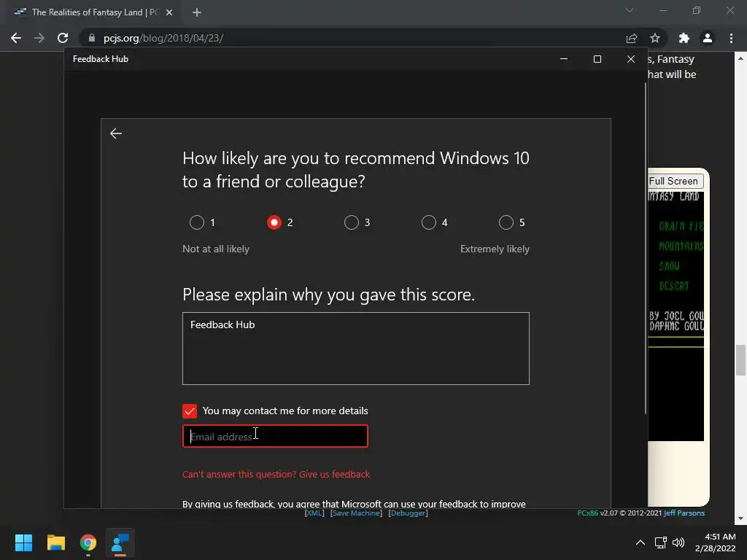Go back with the Feedback Hub arrow
This screenshot has height=560, width=747.
pyautogui.click(x=116, y=133)
